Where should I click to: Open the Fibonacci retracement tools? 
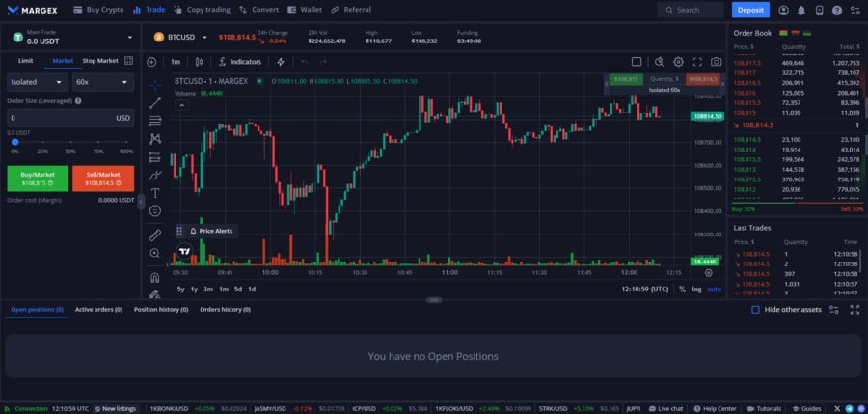pos(155,121)
